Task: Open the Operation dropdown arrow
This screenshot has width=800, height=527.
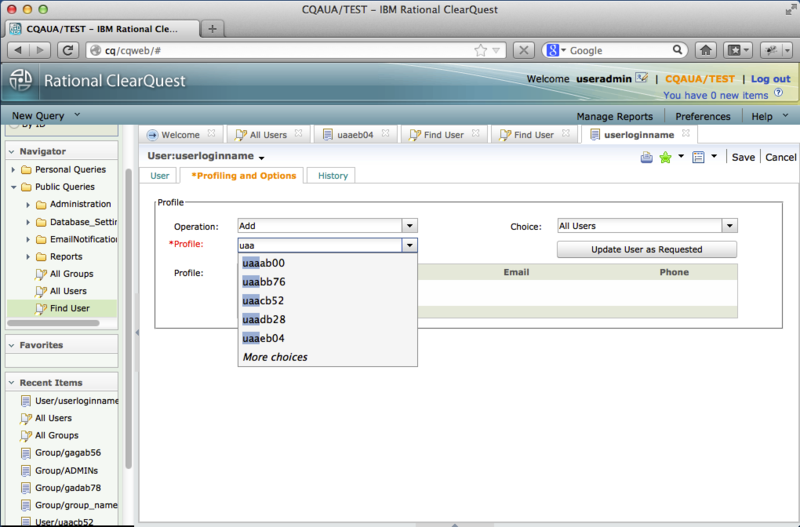Action: tap(409, 225)
